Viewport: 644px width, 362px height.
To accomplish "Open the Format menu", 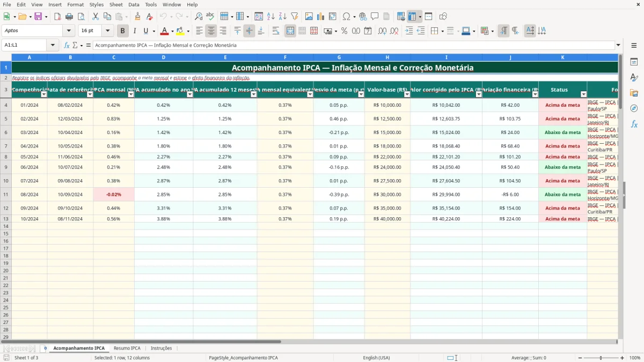I will pos(76,4).
